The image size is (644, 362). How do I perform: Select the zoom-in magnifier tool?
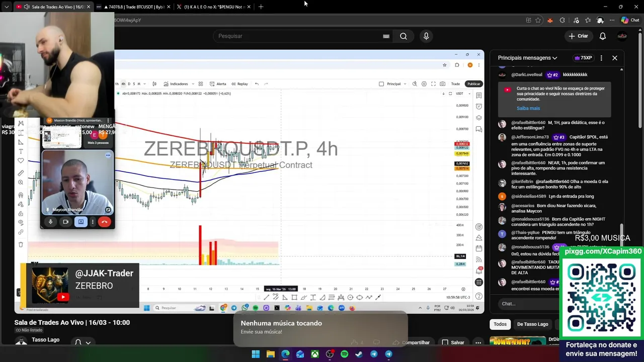(x=21, y=183)
